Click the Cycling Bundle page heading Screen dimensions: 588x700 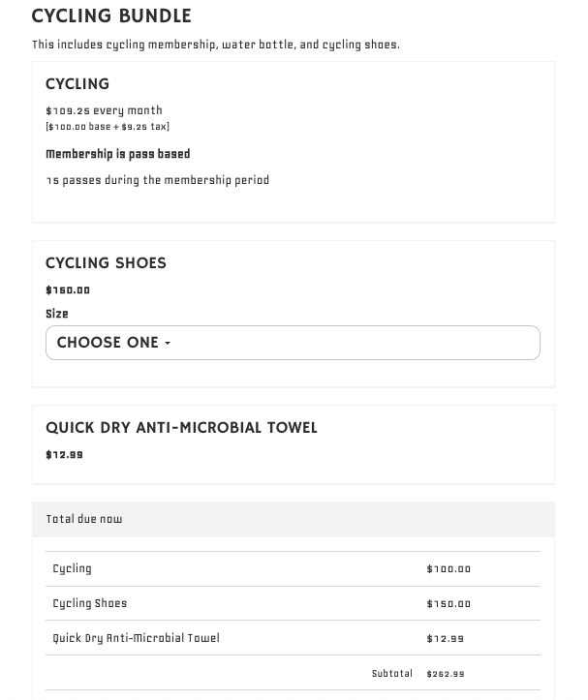[111, 16]
